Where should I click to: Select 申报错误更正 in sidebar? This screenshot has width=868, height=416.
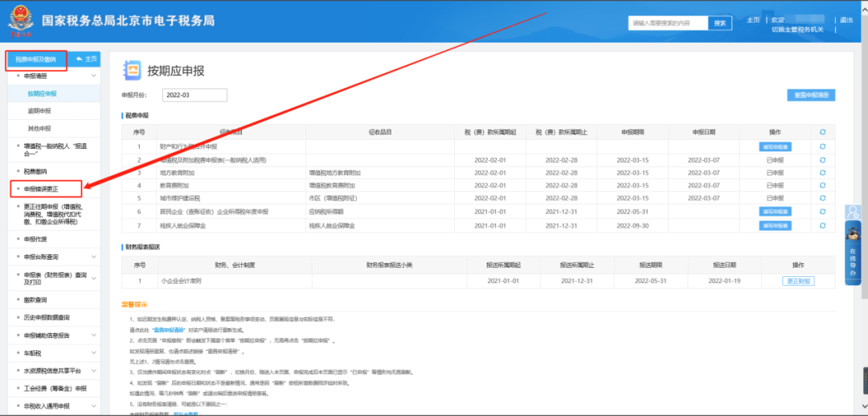click(42, 189)
